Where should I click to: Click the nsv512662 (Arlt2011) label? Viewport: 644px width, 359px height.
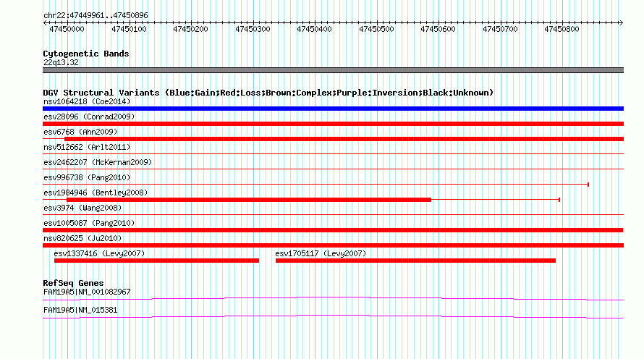pyautogui.click(x=87, y=147)
